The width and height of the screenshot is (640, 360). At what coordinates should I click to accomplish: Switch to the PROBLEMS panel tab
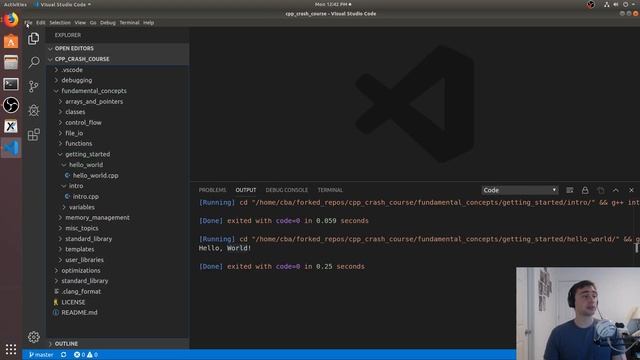pos(212,190)
